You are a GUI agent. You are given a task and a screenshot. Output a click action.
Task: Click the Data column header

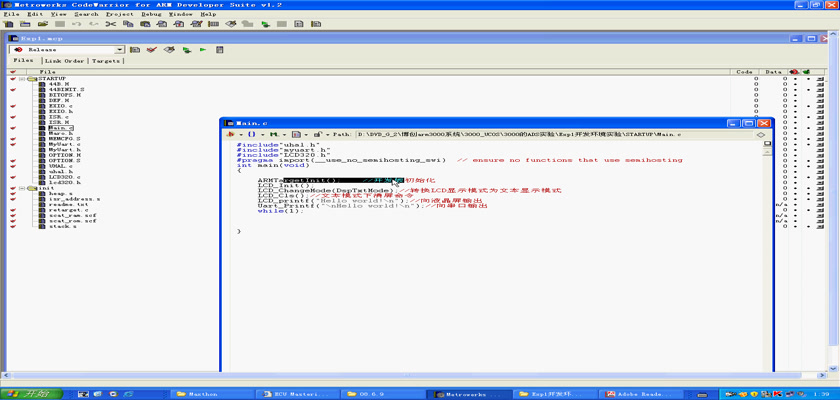tap(772, 71)
